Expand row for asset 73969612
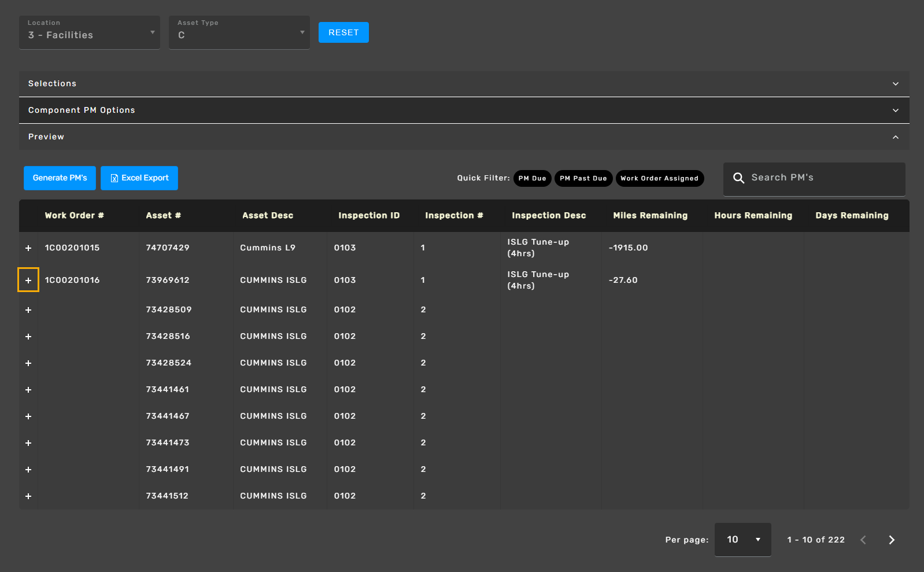 [28, 281]
